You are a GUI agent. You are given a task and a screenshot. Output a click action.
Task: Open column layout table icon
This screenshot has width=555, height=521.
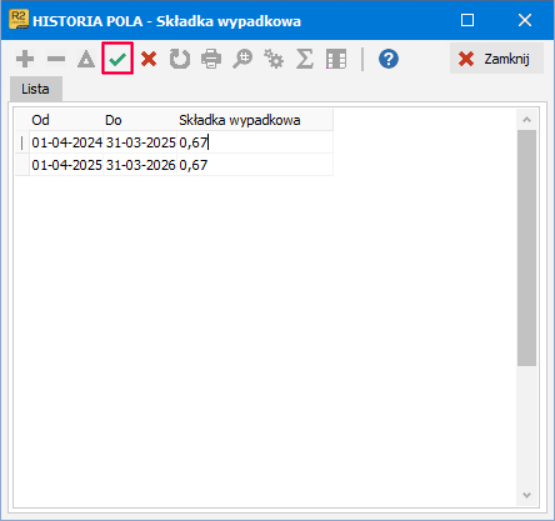[336, 59]
